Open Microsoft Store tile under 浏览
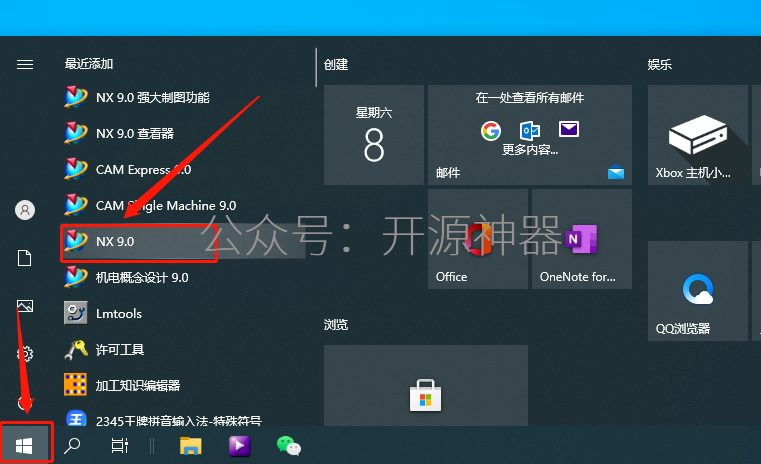 pyautogui.click(x=426, y=386)
